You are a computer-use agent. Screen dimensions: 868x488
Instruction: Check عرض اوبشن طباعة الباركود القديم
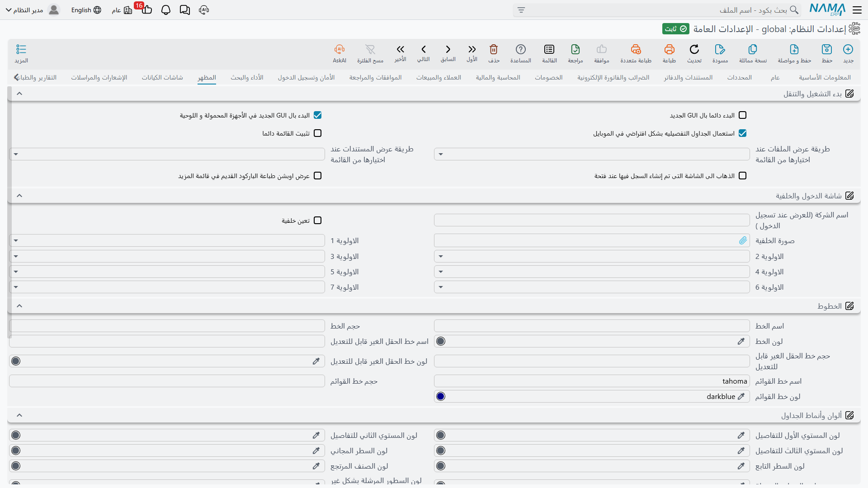(x=317, y=176)
